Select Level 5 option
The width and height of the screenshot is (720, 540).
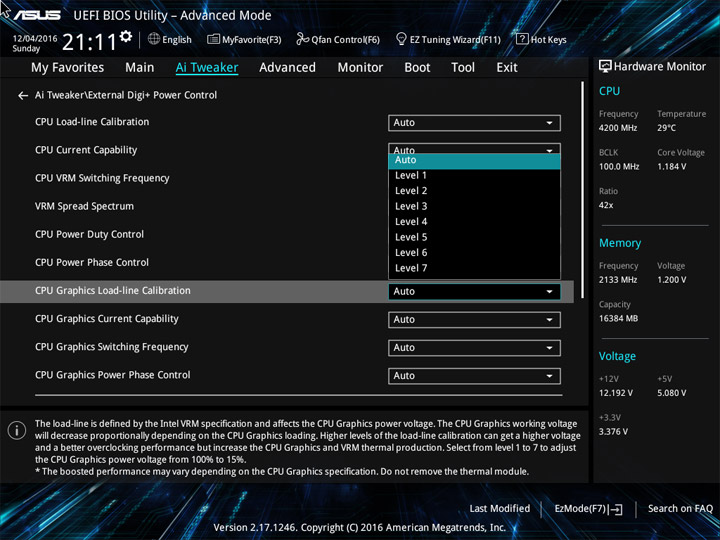tap(474, 237)
